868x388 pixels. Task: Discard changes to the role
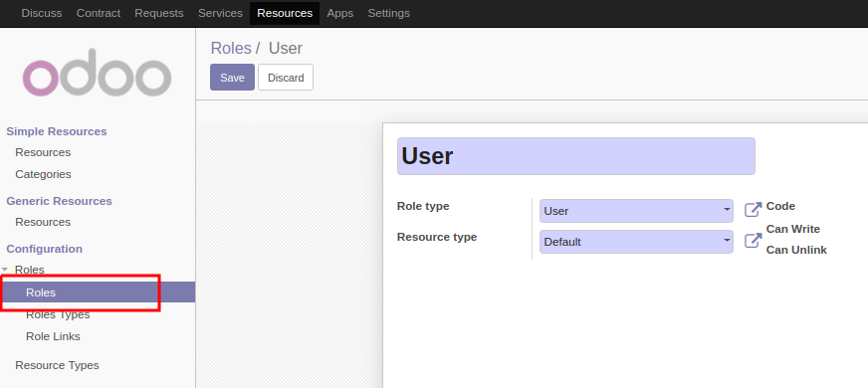point(286,78)
